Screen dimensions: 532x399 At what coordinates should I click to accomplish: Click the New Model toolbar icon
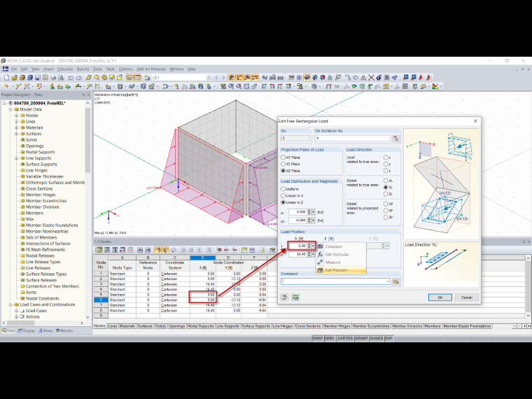click(6, 78)
